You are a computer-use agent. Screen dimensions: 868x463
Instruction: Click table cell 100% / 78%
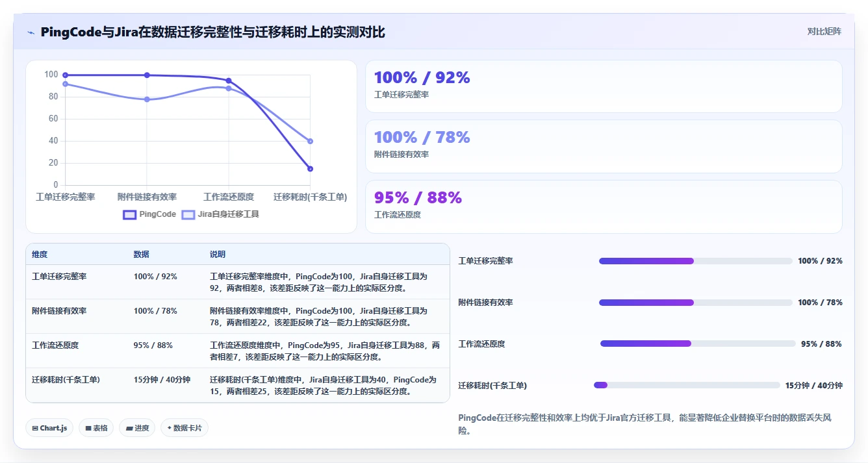155,311
